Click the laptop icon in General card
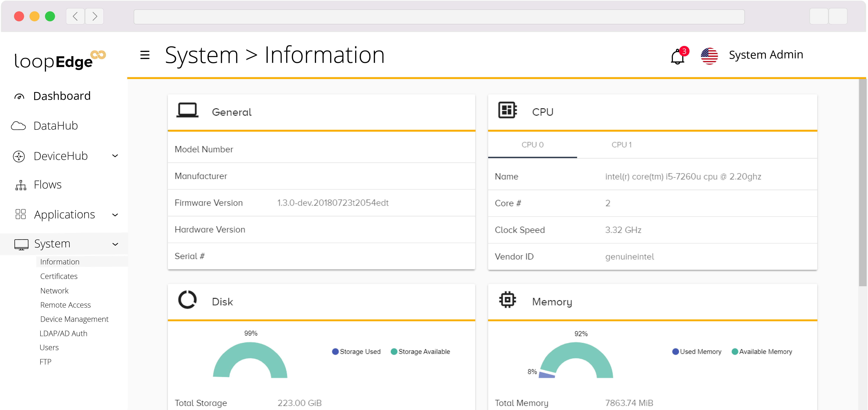 [187, 110]
